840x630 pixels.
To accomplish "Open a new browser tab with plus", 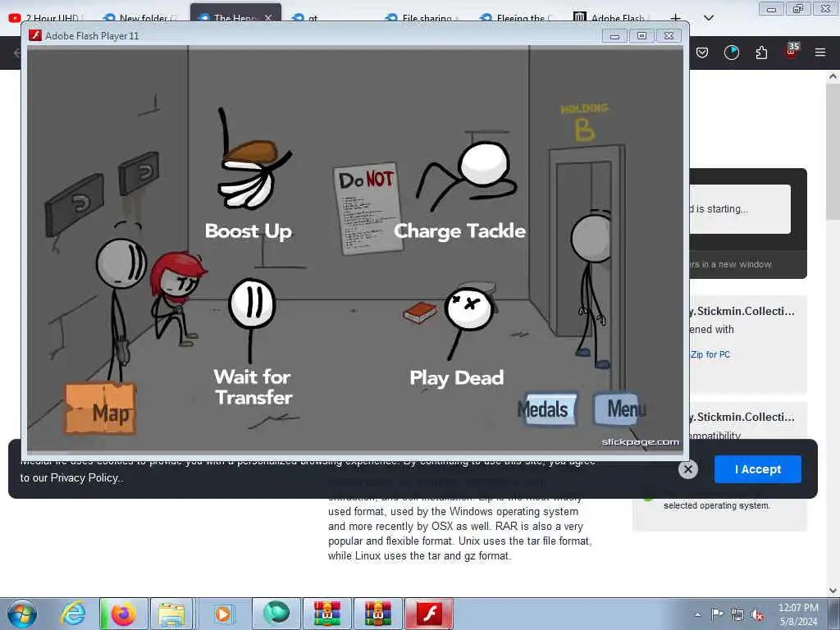I will [x=676, y=18].
